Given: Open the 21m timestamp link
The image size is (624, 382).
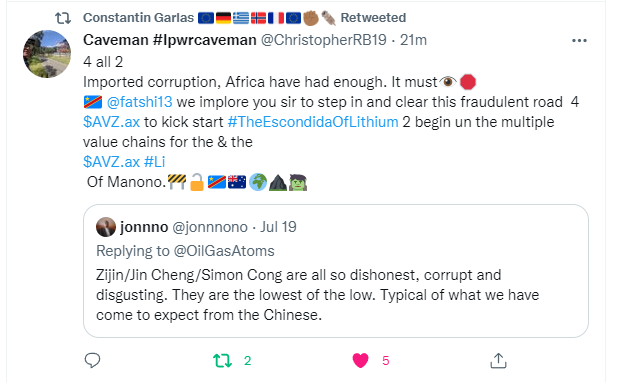Looking at the screenshot, I should point(413,40).
